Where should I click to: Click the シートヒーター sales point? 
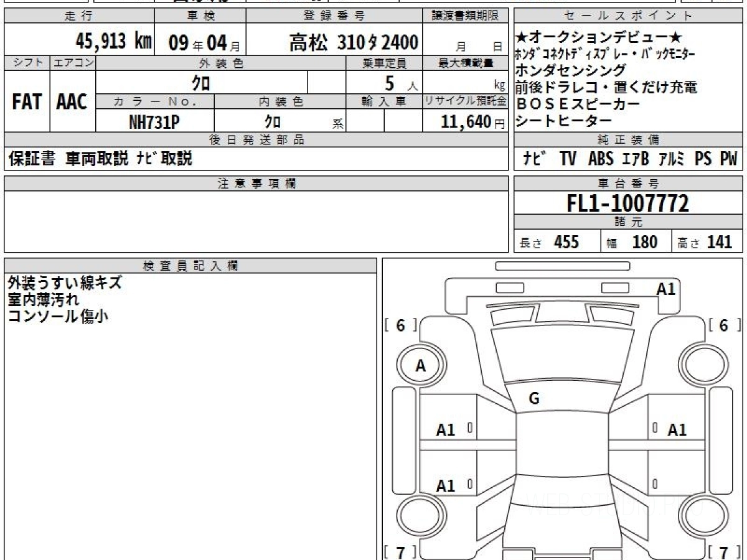click(563, 121)
